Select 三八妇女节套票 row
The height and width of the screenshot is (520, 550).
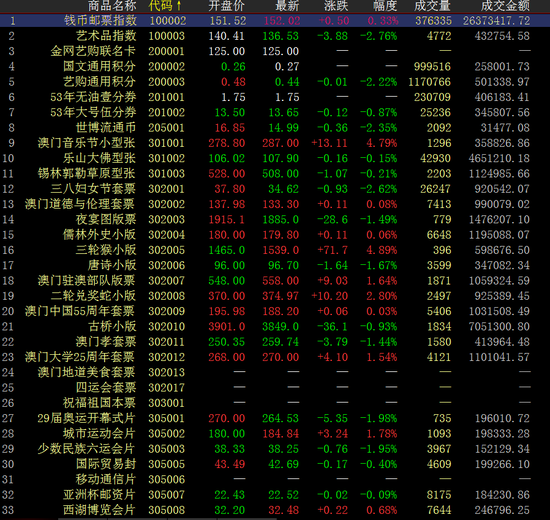[275, 189]
